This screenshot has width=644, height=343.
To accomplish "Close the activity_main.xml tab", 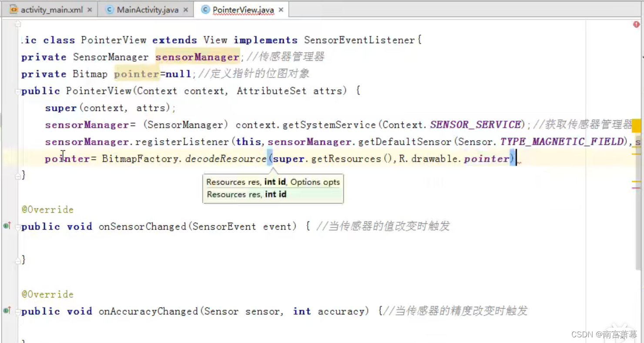I will [90, 10].
